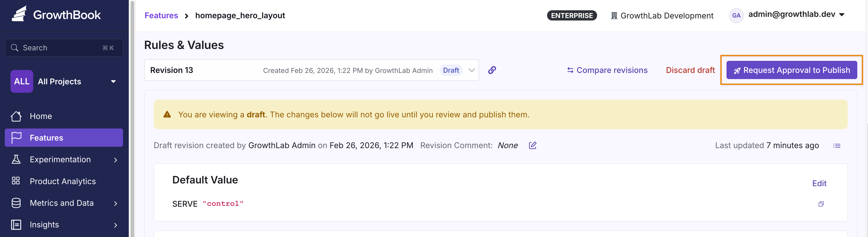Click the GrowthBook logo

tap(56, 14)
